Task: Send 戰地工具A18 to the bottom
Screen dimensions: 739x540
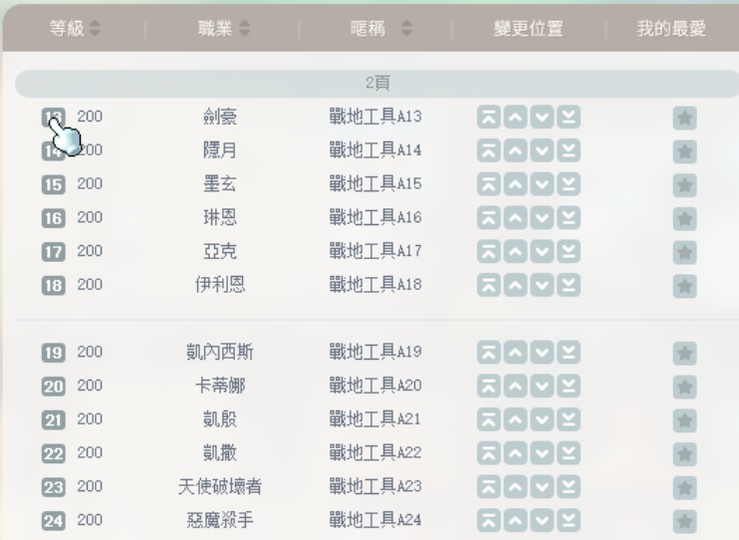Action: pos(568,286)
